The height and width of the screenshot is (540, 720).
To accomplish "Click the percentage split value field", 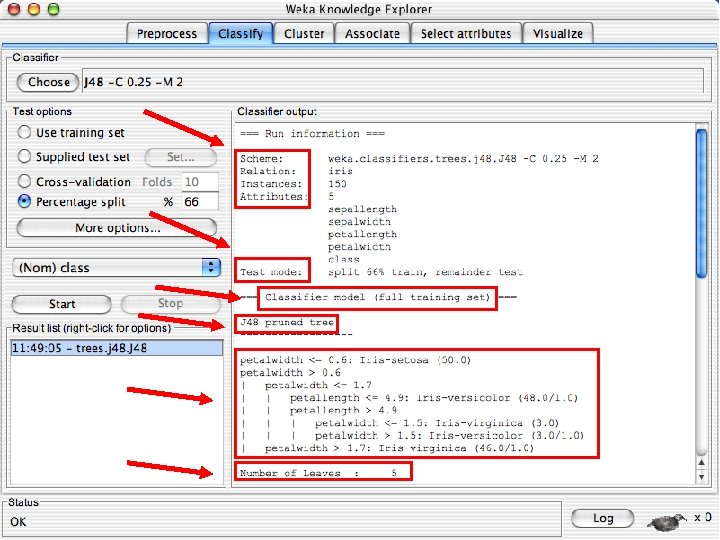I will tap(200, 202).
